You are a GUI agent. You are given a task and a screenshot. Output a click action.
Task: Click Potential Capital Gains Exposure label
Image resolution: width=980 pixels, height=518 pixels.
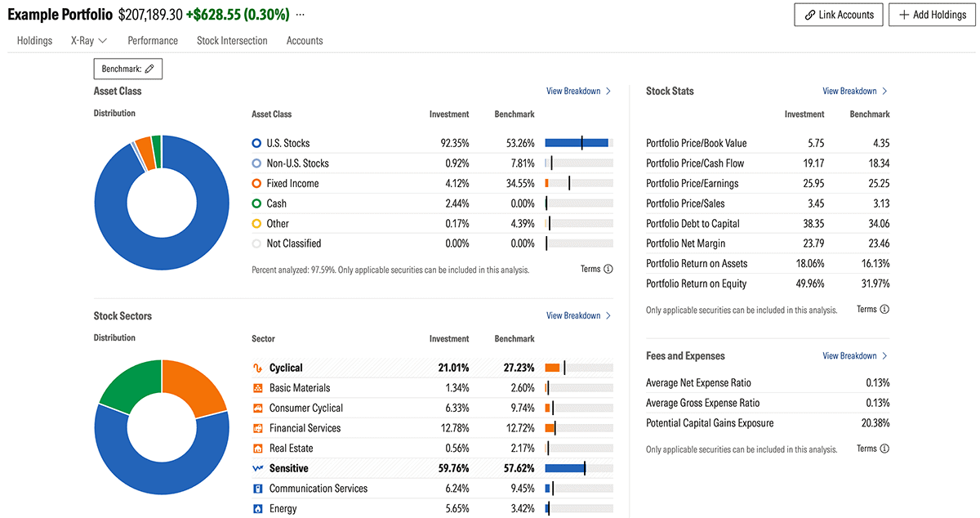[710, 423]
